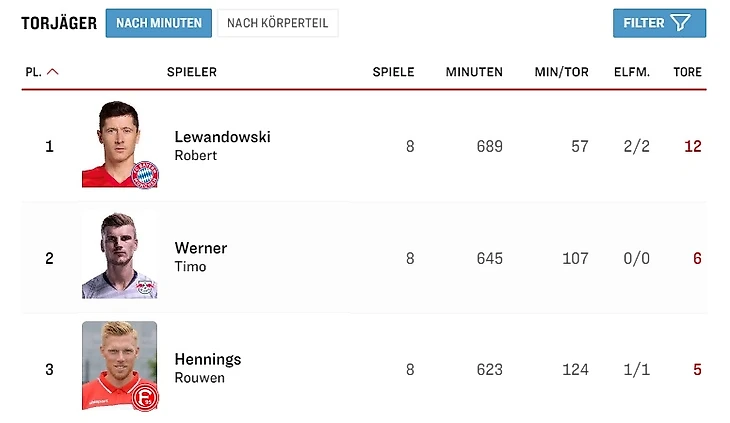
Task: Click the Fortuna Düsseldorf club badge
Action: tap(145, 396)
